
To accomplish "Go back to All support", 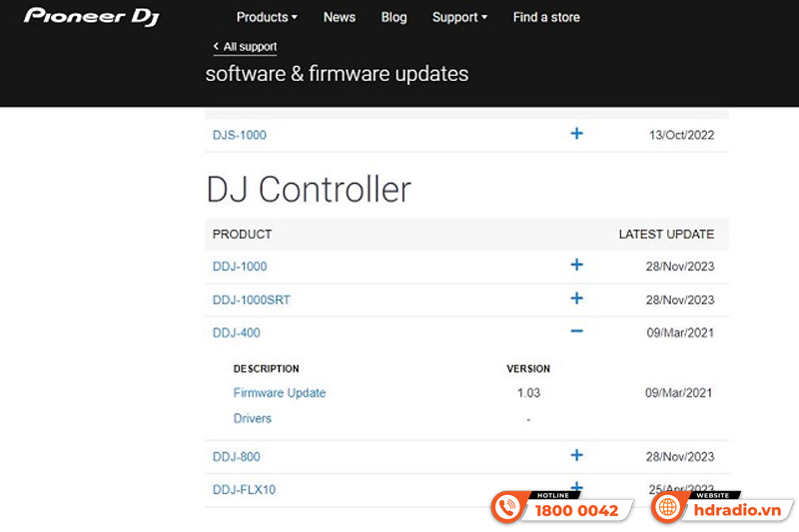I will pos(245,47).
